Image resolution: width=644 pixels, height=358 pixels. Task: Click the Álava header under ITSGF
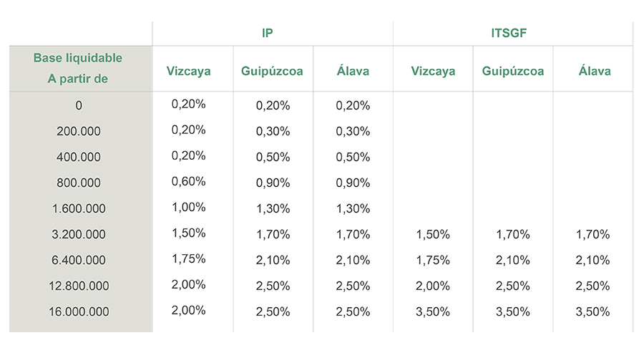point(595,71)
